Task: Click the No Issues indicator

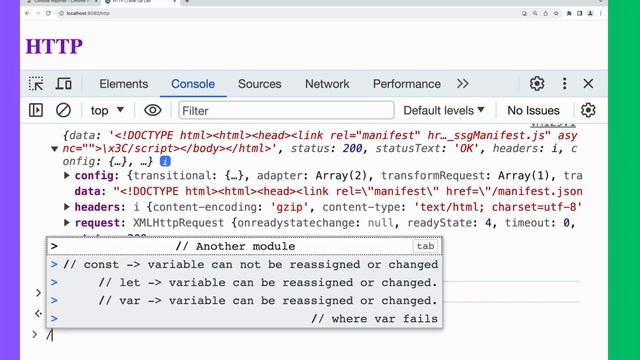Action: (x=533, y=110)
